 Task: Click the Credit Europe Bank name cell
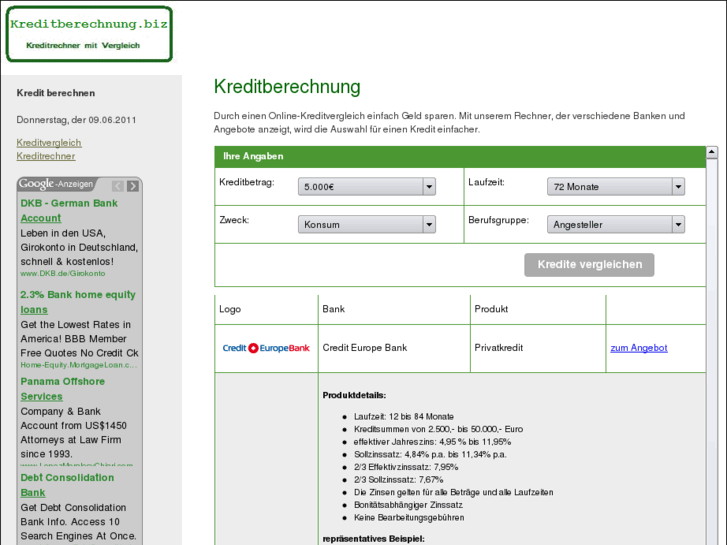click(x=365, y=348)
